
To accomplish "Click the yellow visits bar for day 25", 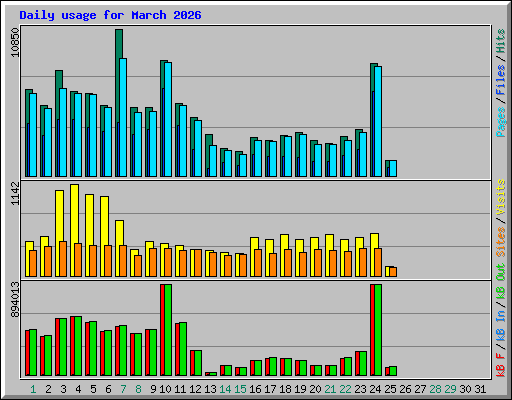I will tap(387, 271).
